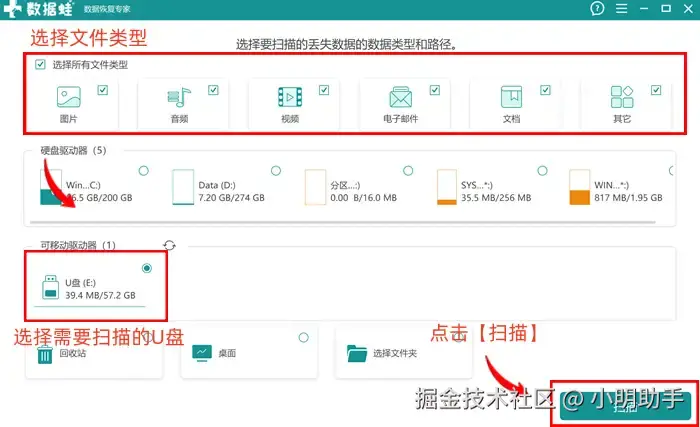The height and width of the screenshot is (427, 700).
Task: Click the 可移动驱动器 (1) heading
Action: (78, 245)
